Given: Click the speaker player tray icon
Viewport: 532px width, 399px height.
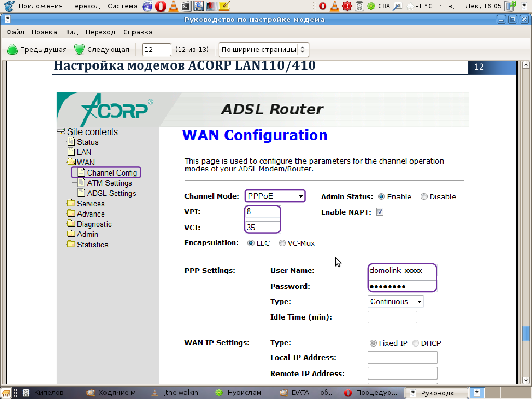Looking at the screenshot, I should 360,6.
